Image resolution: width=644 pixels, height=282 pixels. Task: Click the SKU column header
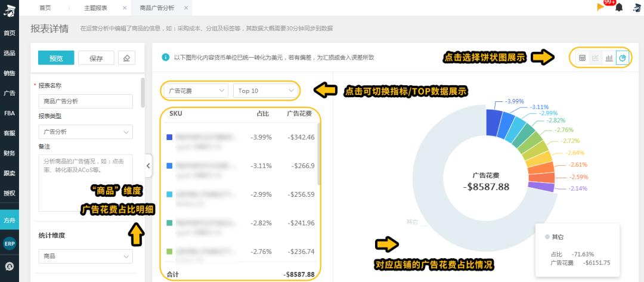click(x=175, y=114)
